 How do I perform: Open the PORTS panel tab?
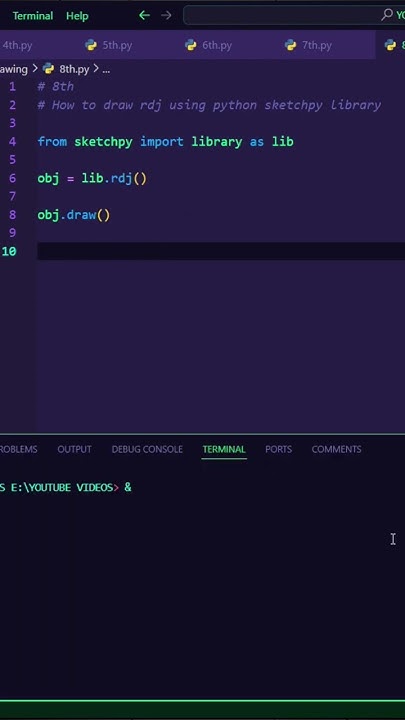click(x=278, y=449)
